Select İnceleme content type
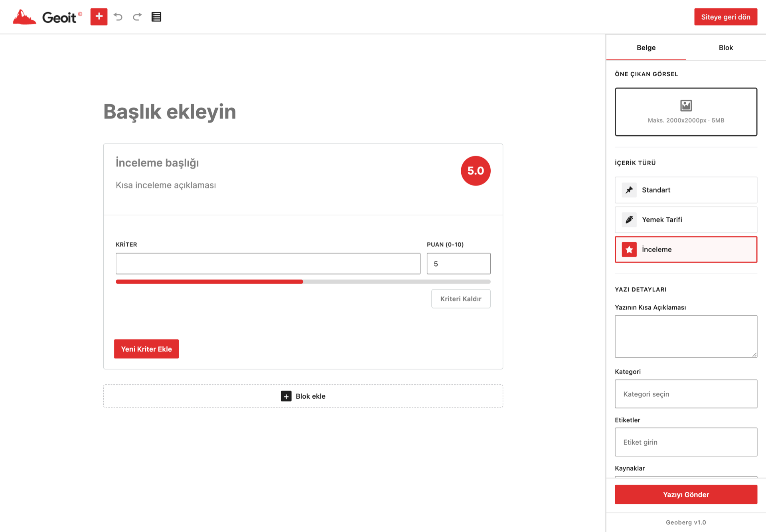The image size is (766, 532). click(686, 249)
